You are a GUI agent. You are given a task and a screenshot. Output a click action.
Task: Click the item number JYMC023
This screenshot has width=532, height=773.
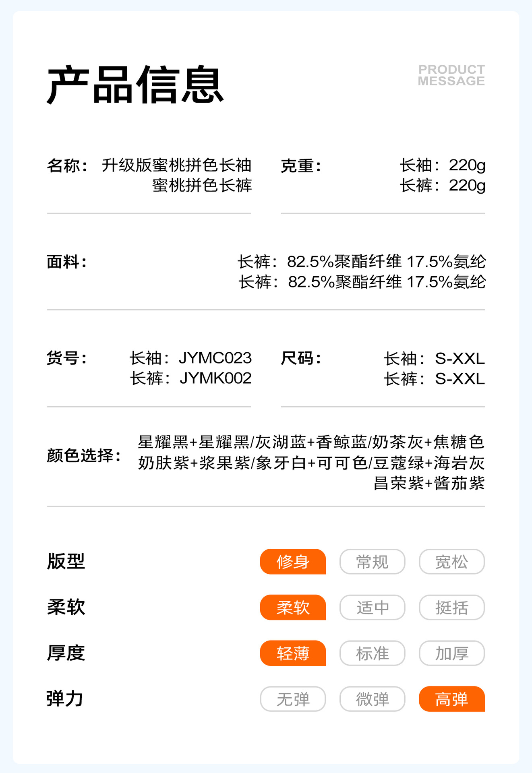tap(215, 358)
